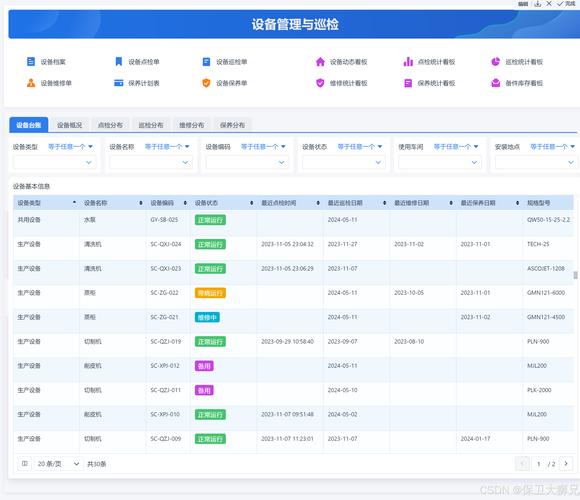The image size is (580, 500).
Task: Click 维修中 badge for SC-ZG-021
Action: (207, 317)
